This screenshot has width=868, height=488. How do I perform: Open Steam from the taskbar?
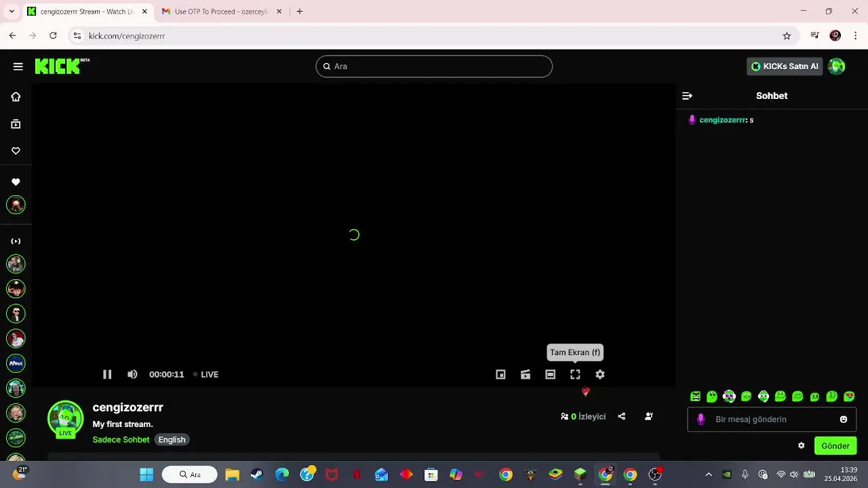(x=257, y=474)
